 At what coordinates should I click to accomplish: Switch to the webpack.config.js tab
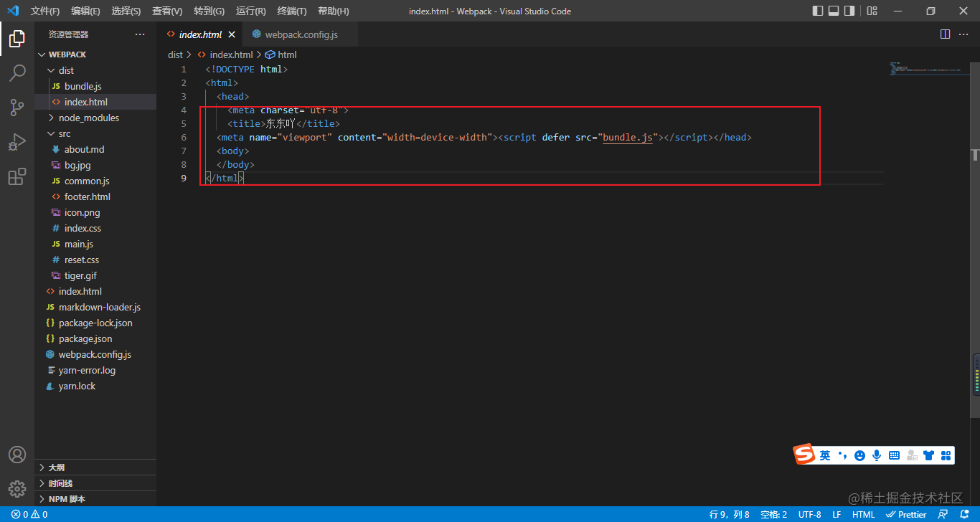[301, 34]
